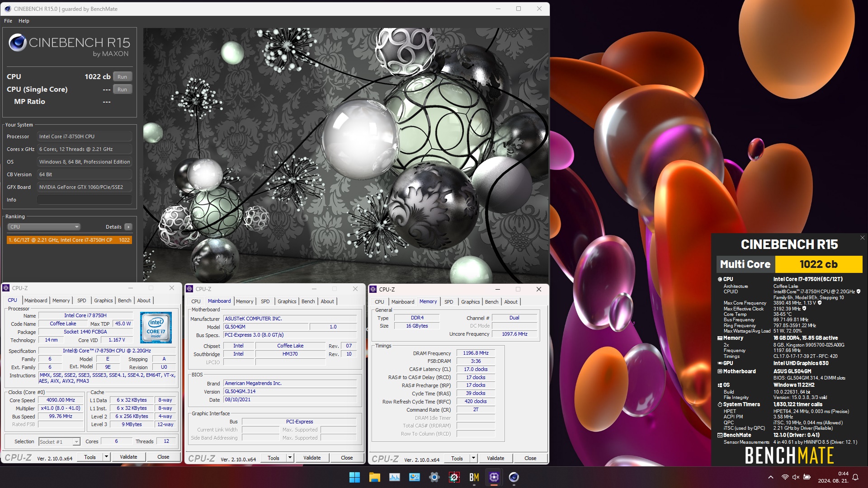Image resolution: width=868 pixels, height=488 pixels.
Task: Click the Details label in Ranking
Action: coord(113,227)
